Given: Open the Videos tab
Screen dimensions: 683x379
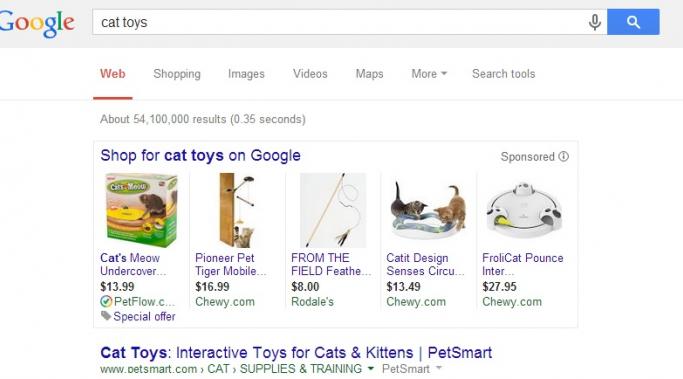Looking at the screenshot, I should [310, 74].
